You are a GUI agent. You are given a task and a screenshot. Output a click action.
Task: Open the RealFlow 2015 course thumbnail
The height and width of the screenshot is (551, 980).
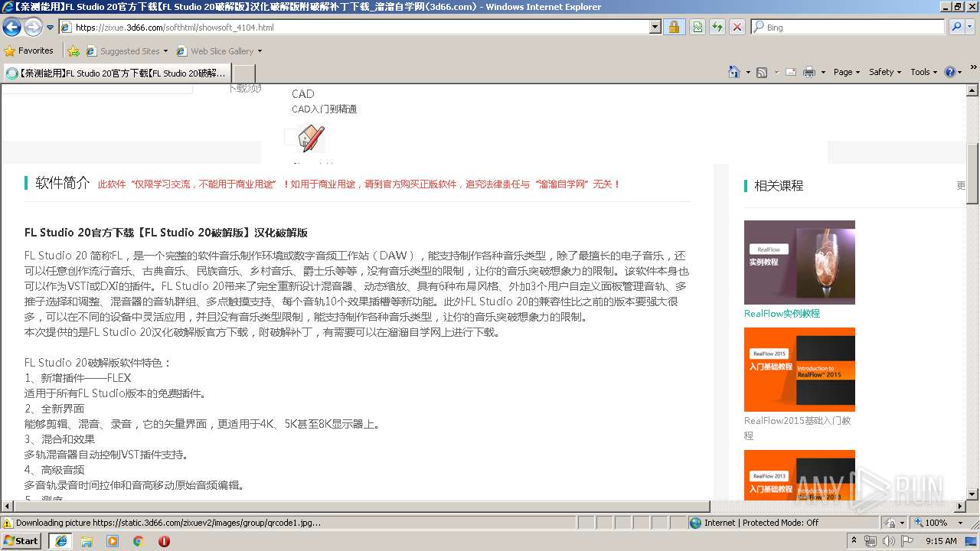pyautogui.click(x=799, y=370)
